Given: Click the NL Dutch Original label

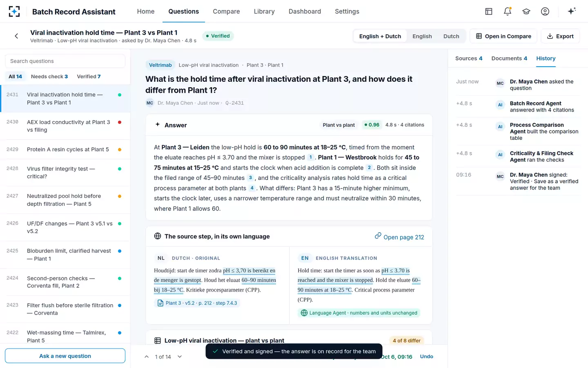Looking at the screenshot, I should (x=188, y=258).
